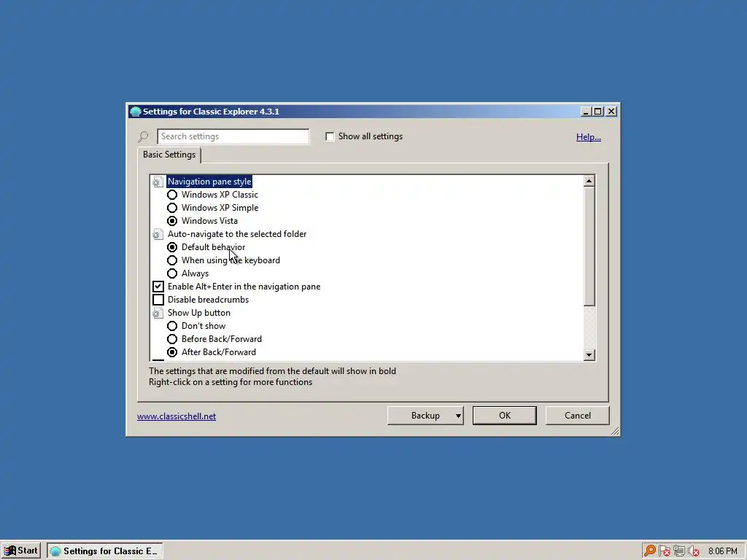Click the 8:06 PM clock
Image resolution: width=747 pixels, height=560 pixels.
click(723, 551)
